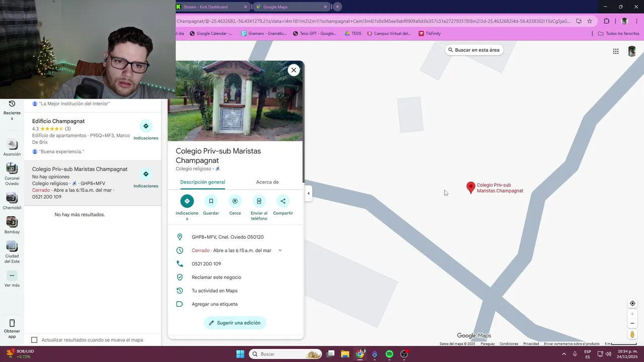Switch to the Acerca de tab
Screen dimensions: 644x362
pyautogui.click(x=267, y=182)
